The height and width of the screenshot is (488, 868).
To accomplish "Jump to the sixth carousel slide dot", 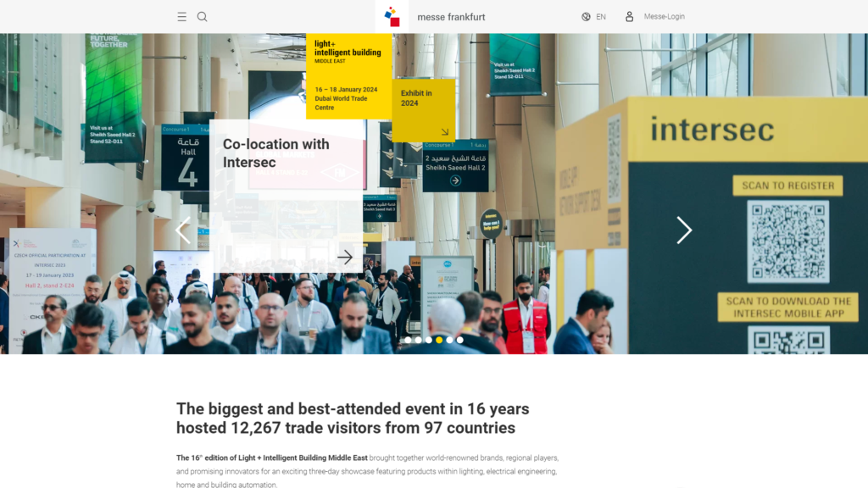I will tap(460, 340).
